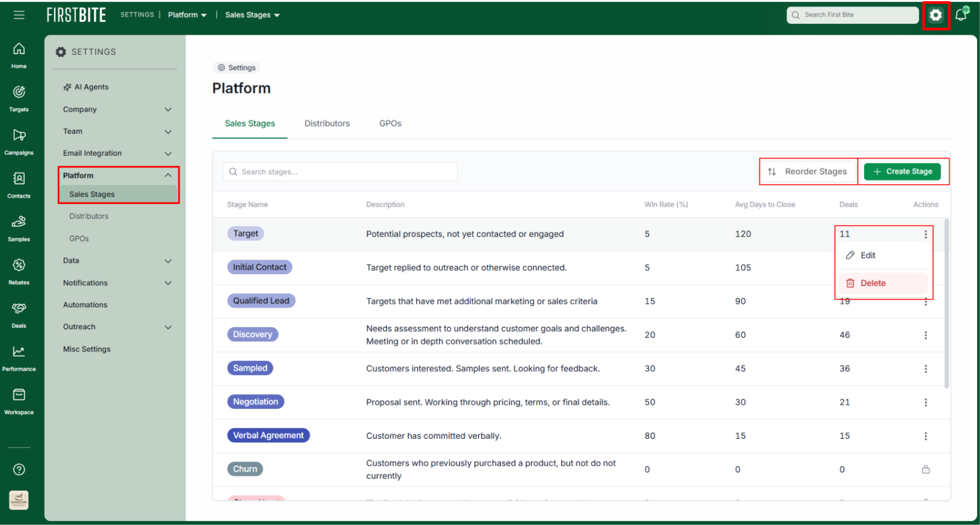Switch to the GPOs tab

coord(390,124)
